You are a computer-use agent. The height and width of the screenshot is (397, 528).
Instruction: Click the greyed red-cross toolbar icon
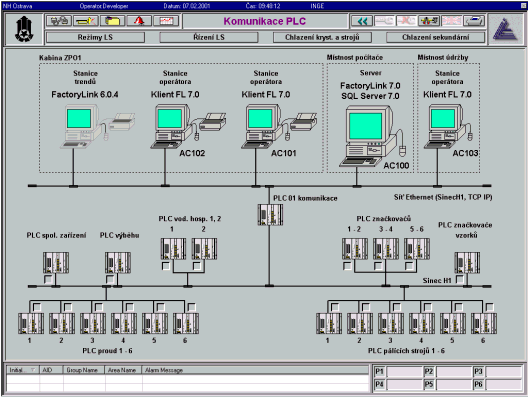coord(406,21)
